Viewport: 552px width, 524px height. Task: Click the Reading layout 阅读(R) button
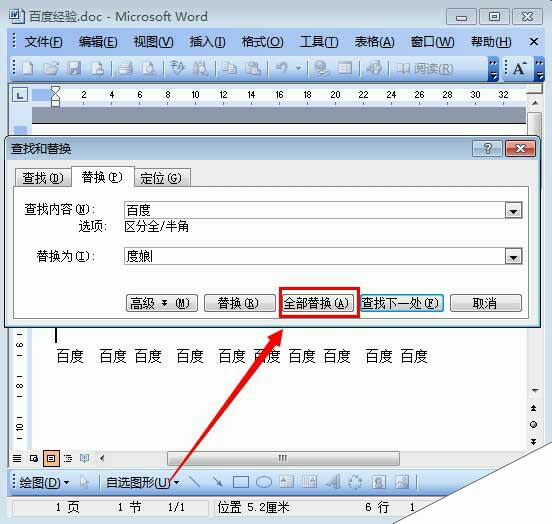[425, 68]
